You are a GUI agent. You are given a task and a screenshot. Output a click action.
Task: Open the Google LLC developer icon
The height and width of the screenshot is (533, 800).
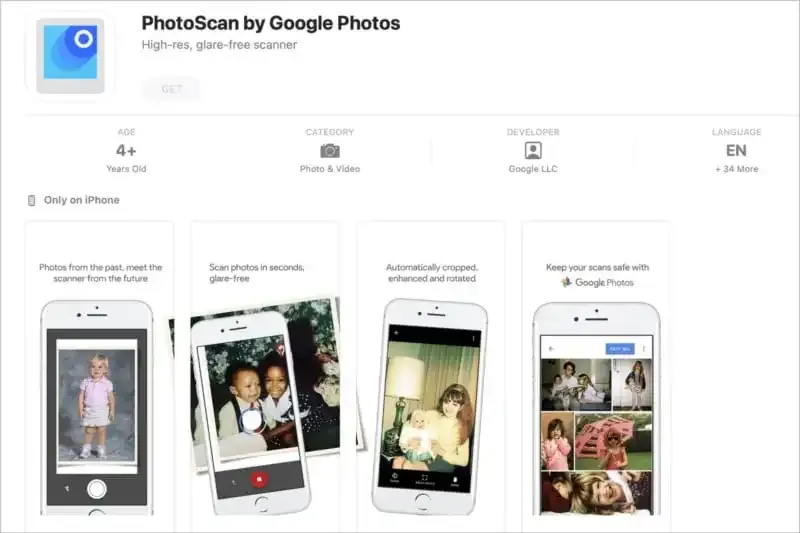[x=533, y=150]
